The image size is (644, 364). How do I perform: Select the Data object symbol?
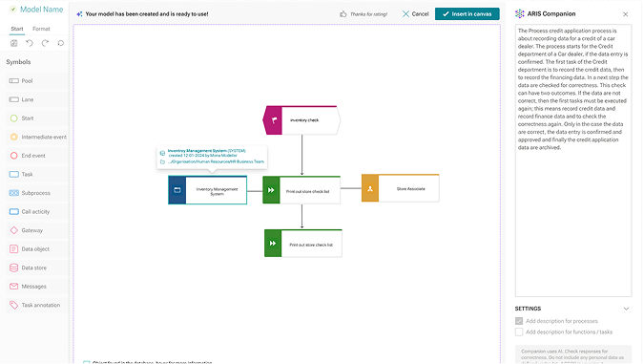tap(37, 249)
